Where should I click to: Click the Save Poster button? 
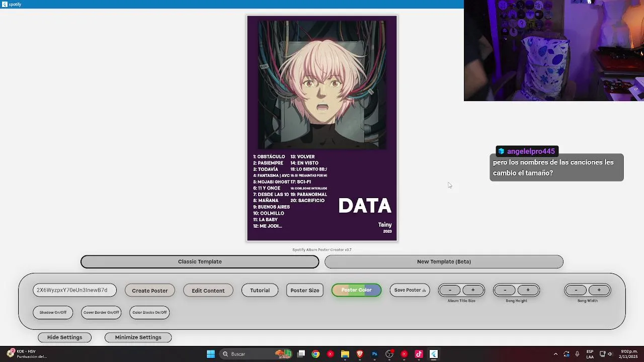pyautogui.click(x=410, y=290)
